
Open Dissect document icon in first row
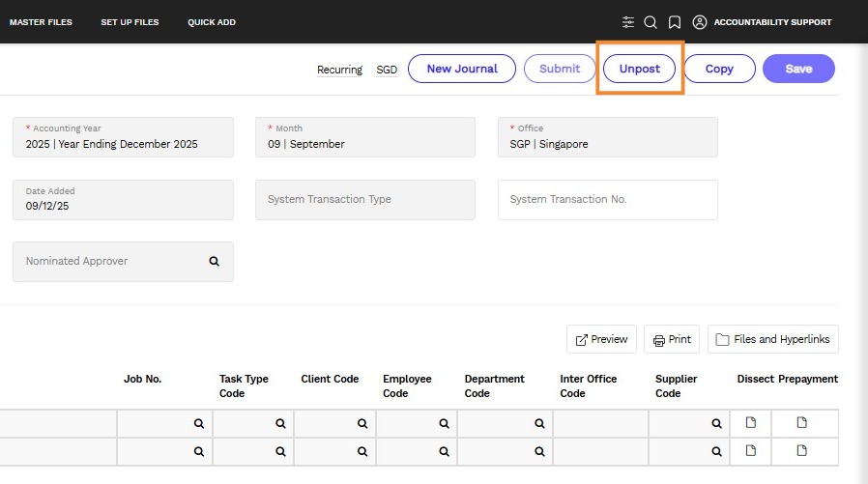coord(751,422)
